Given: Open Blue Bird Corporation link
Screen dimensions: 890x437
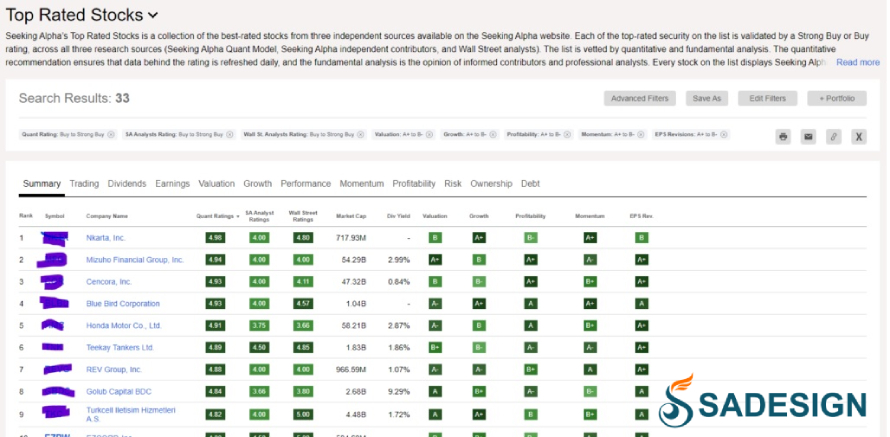Looking at the screenshot, I should tap(123, 304).
